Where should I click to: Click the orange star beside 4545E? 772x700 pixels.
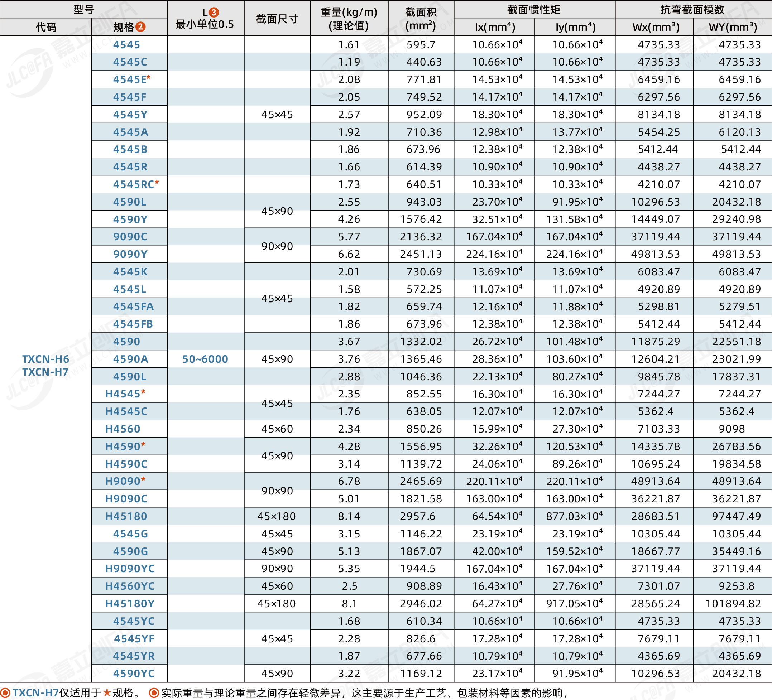(149, 78)
